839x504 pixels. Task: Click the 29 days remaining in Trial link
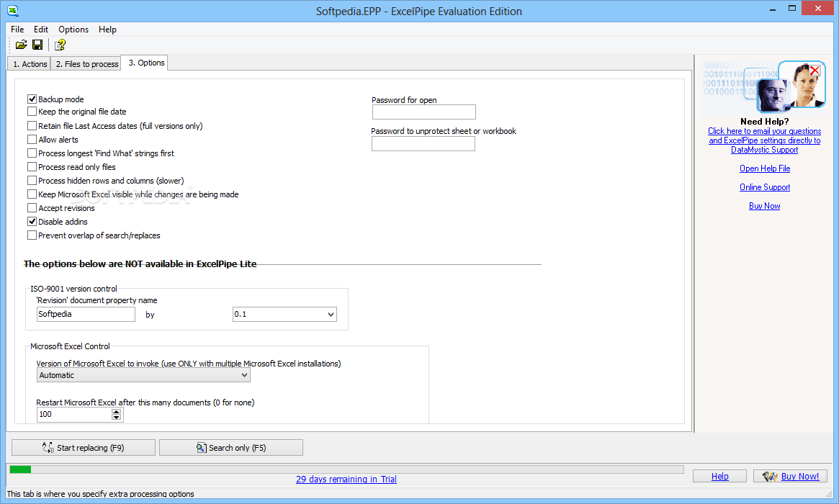(346, 480)
